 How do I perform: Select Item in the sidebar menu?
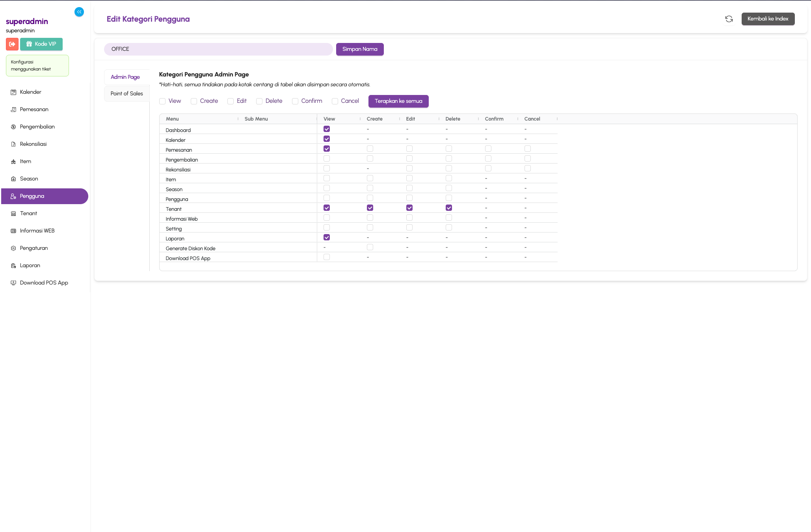pyautogui.click(x=26, y=161)
